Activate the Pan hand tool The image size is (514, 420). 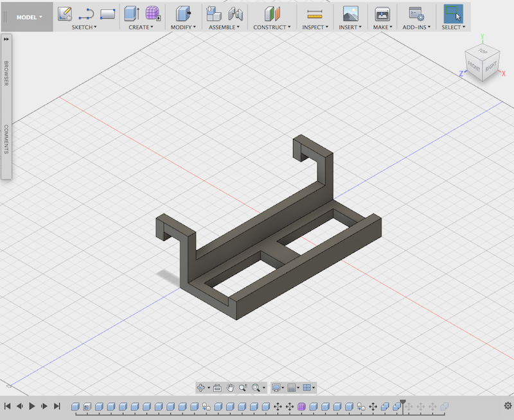pos(230,388)
